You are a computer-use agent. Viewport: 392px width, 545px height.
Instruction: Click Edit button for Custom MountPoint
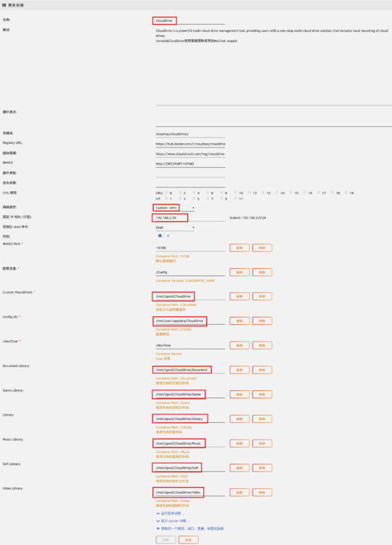click(x=240, y=296)
